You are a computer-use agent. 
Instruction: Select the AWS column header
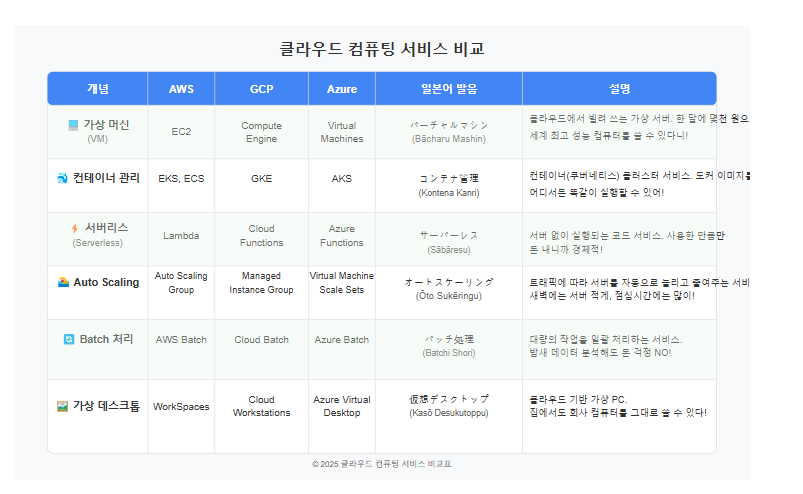(181, 89)
